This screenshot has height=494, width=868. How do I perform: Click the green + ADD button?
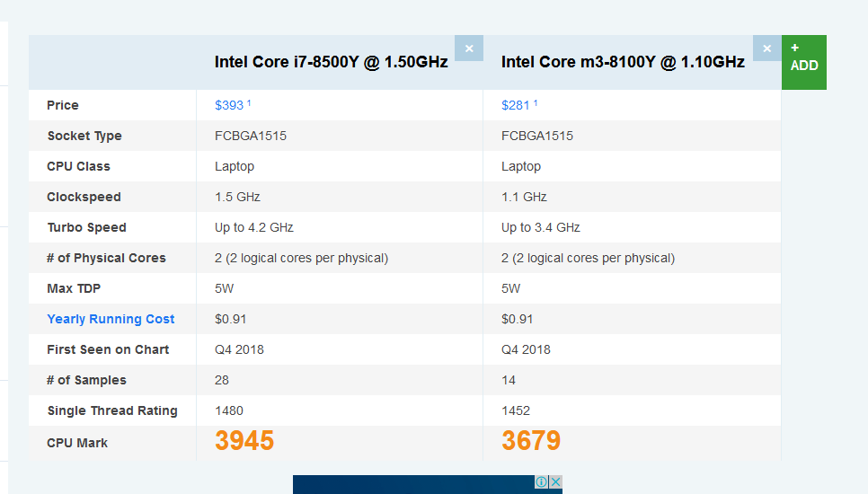804,62
